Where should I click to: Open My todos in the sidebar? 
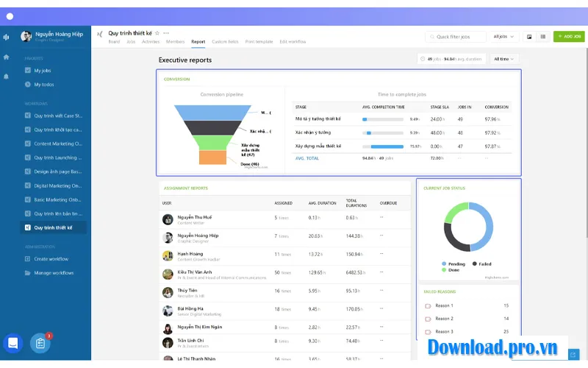point(44,85)
